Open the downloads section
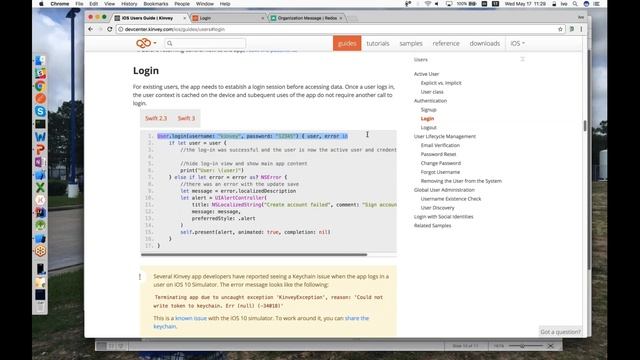The height and width of the screenshot is (360, 640). pos(484,43)
